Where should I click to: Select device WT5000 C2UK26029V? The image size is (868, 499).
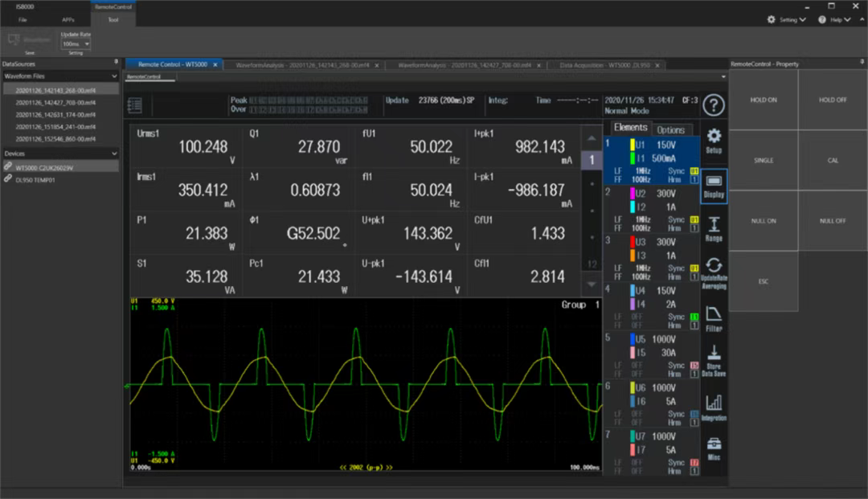click(61, 167)
